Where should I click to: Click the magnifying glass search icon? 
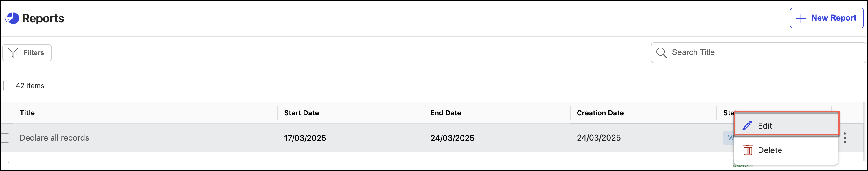(x=661, y=53)
